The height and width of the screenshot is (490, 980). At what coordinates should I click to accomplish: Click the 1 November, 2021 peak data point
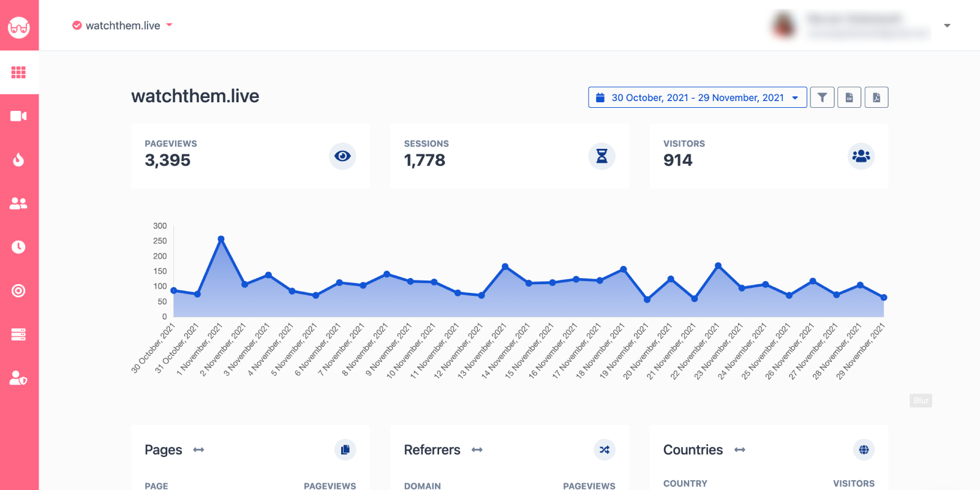click(x=221, y=239)
